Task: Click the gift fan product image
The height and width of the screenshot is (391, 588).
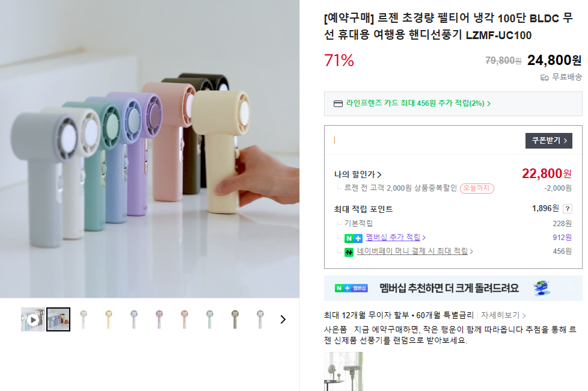Action: pyautogui.click(x=343, y=372)
